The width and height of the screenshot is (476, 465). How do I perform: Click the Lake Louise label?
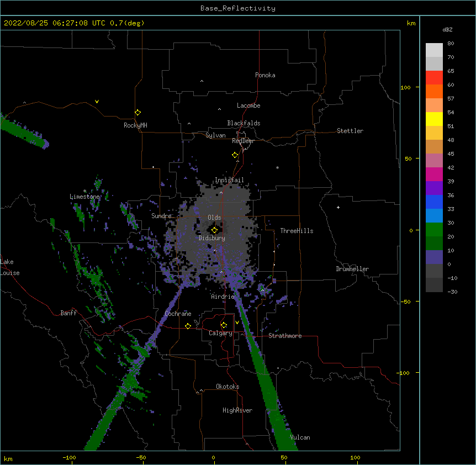point(10,267)
